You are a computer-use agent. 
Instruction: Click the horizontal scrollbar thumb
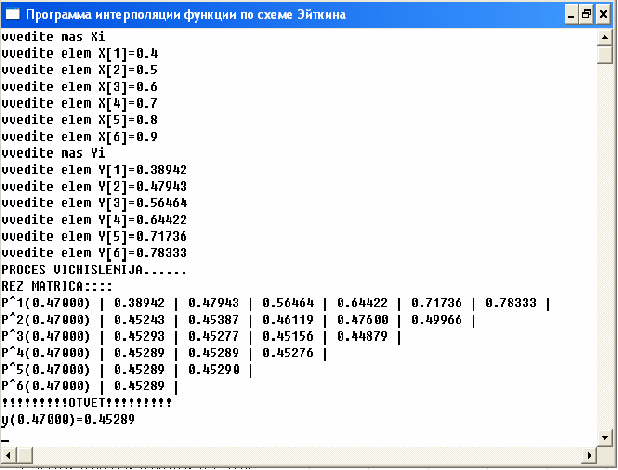tap(25, 455)
